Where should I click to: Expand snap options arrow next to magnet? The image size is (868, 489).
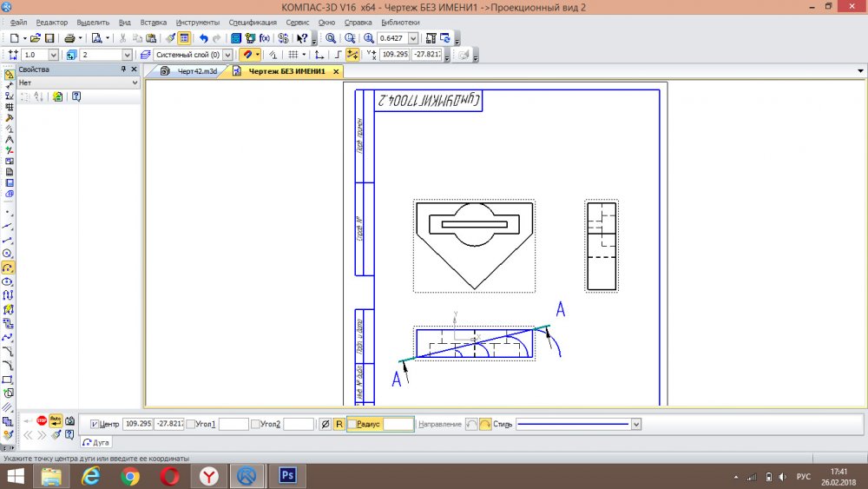(258, 54)
